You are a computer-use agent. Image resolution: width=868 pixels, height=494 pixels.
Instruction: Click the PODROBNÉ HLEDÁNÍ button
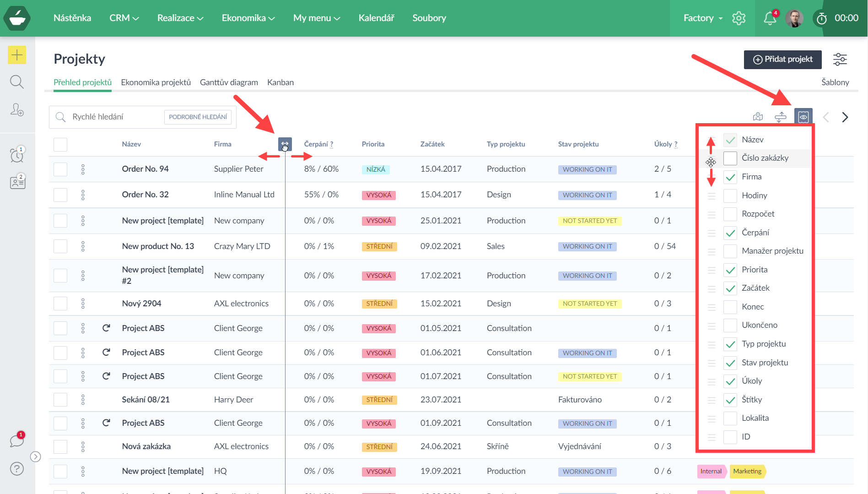[x=198, y=117]
